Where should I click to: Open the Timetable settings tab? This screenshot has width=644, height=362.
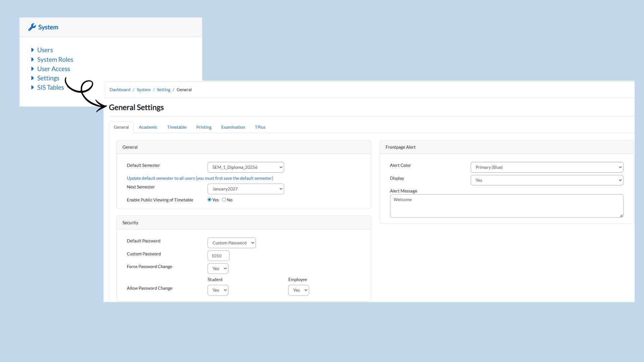(177, 127)
